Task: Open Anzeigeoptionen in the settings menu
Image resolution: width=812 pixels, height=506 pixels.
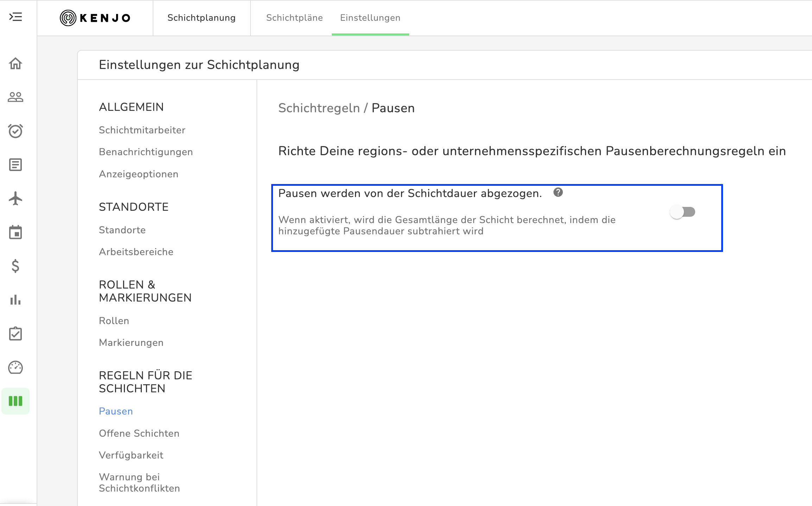Action: point(139,174)
